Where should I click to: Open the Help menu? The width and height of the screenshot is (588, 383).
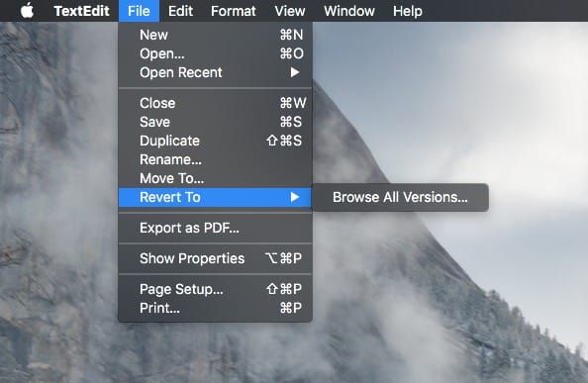407,11
